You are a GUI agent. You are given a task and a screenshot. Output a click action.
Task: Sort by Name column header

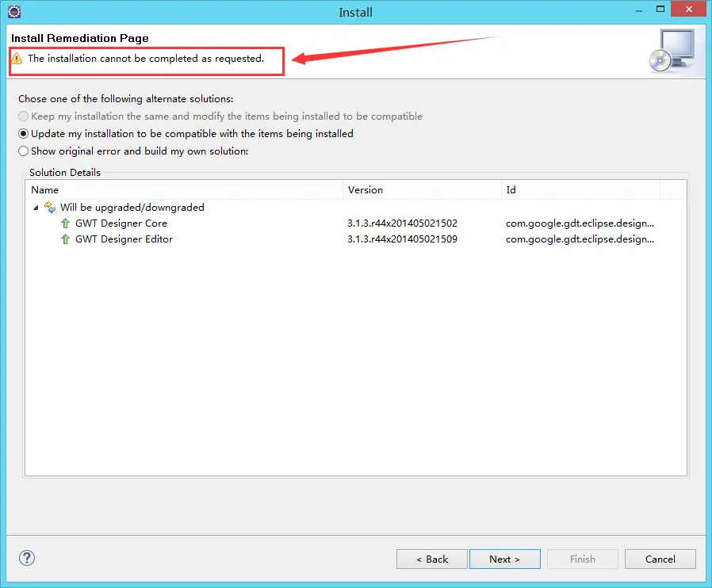(x=184, y=189)
